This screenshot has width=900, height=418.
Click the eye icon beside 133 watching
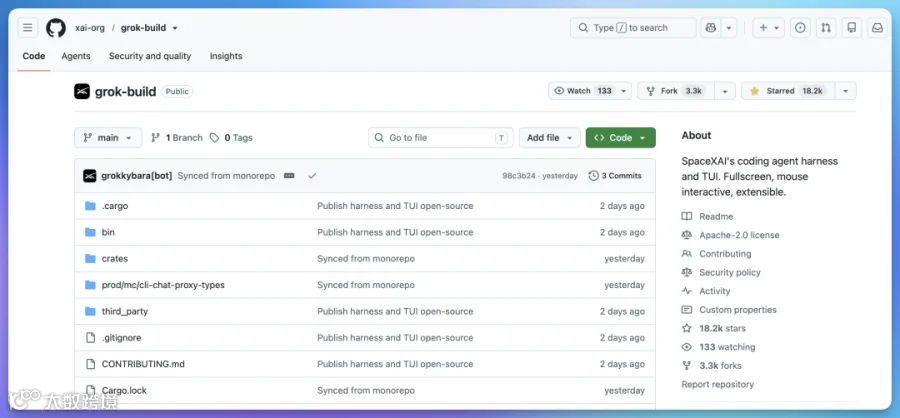click(686, 347)
